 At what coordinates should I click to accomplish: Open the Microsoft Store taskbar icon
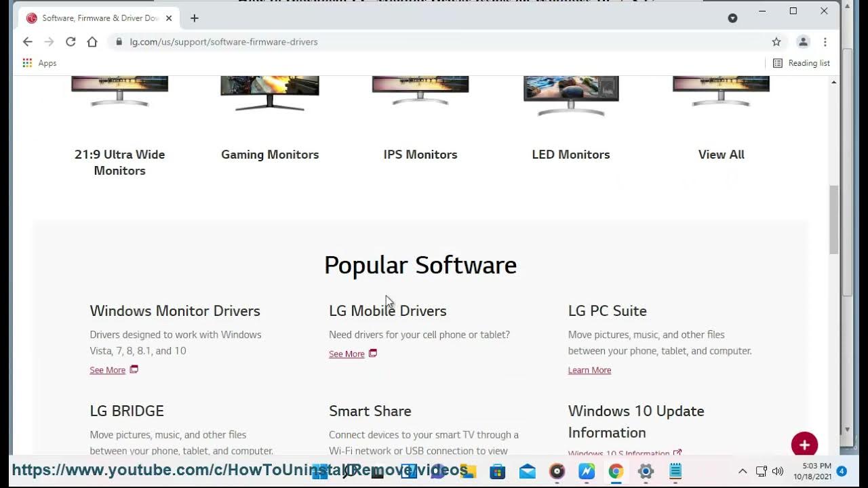(x=498, y=471)
